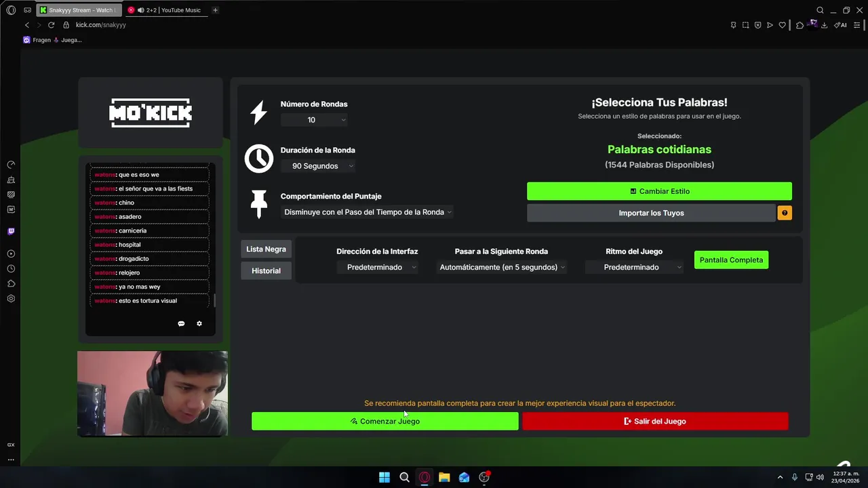The image size is (868, 488).
Task: Open GX Cleaner in the sidebar
Action: (x=11, y=180)
